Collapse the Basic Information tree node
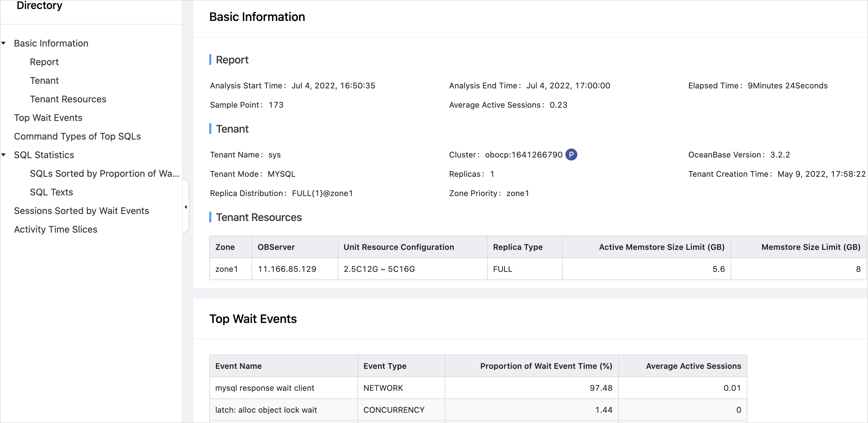This screenshot has height=423, width=868. click(x=4, y=43)
